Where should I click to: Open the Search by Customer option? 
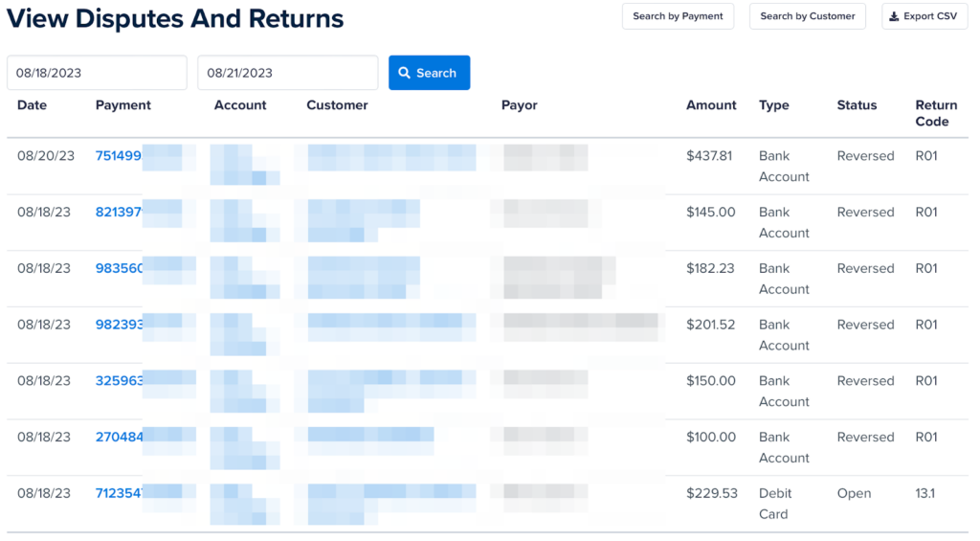coord(808,16)
